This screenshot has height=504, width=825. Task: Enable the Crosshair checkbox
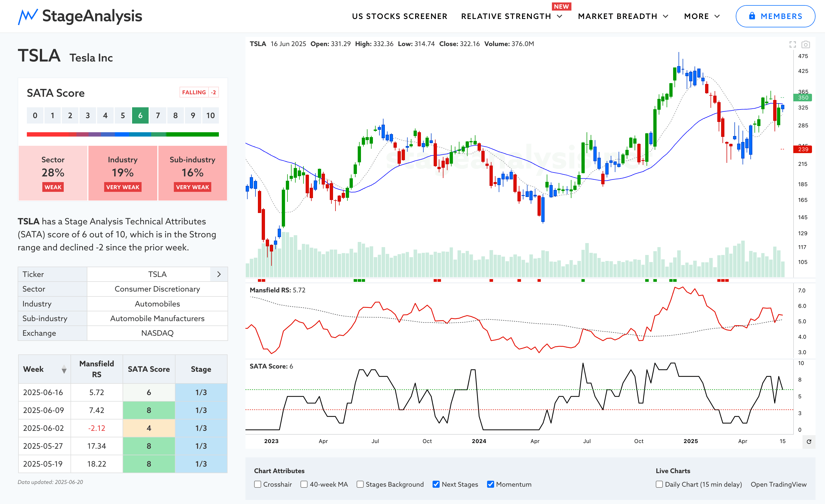(x=257, y=484)
